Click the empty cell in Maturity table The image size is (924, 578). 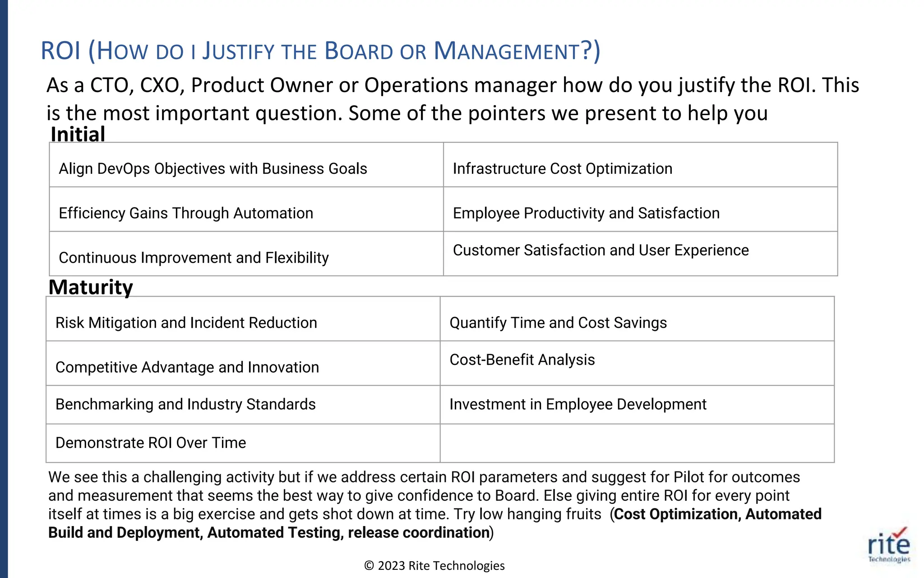pos(637,443)
